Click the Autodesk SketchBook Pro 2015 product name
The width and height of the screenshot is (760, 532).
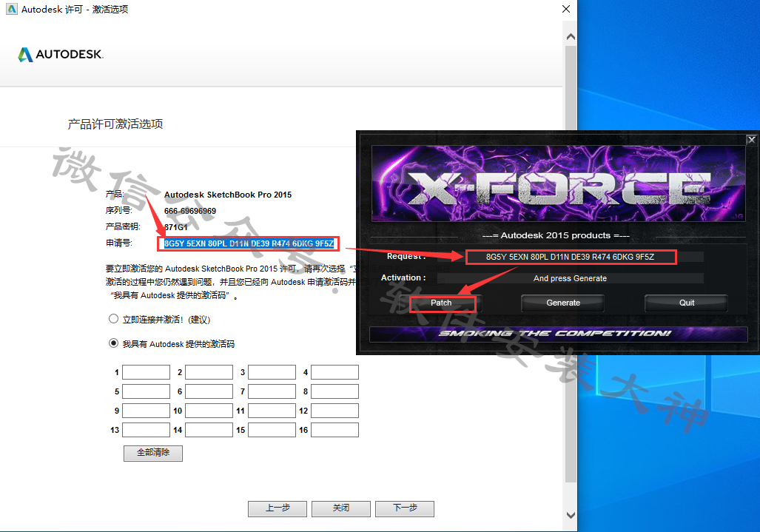click(x=228, y=195)
